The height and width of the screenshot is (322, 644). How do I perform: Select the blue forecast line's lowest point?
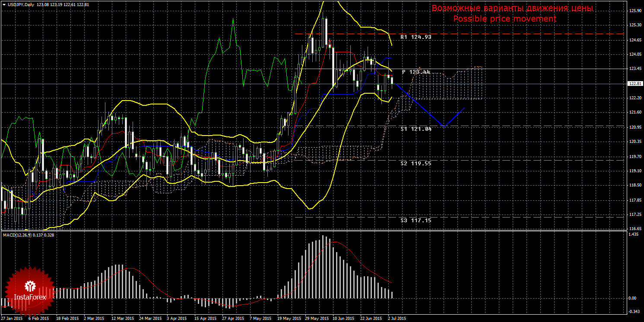pos(444,126)
